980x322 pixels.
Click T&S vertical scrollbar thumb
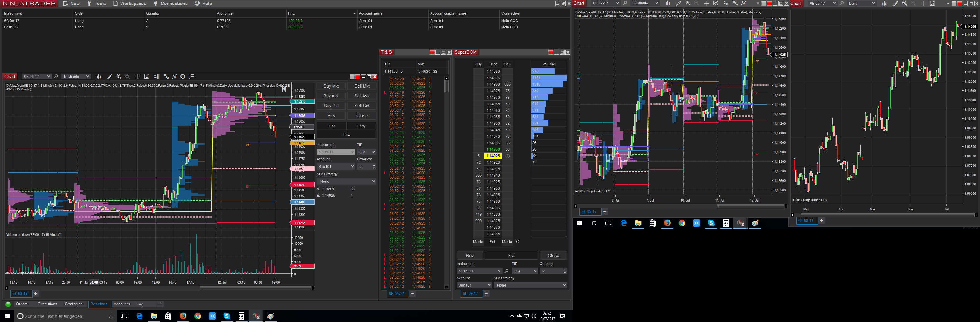pyautogui.click(x=446, y=86)
